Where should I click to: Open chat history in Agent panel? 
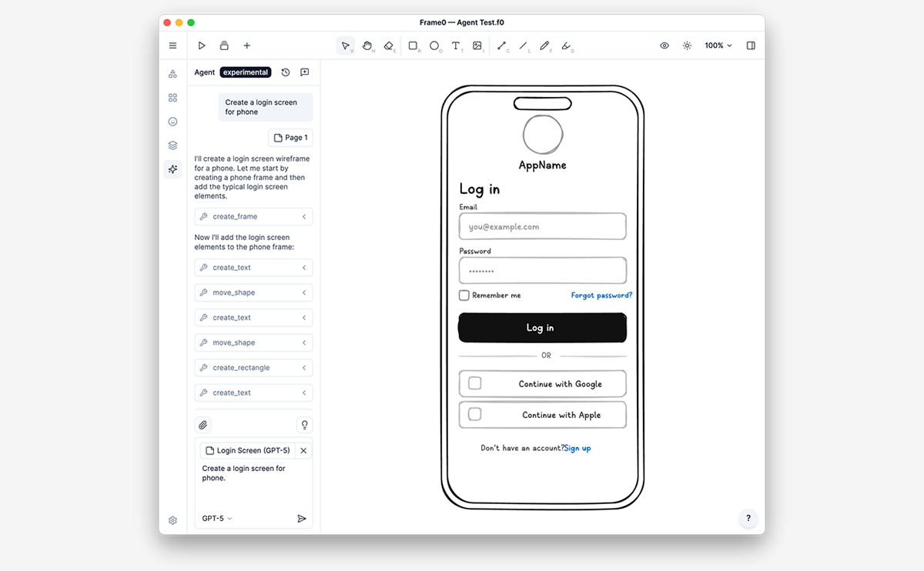click(286, 72)
